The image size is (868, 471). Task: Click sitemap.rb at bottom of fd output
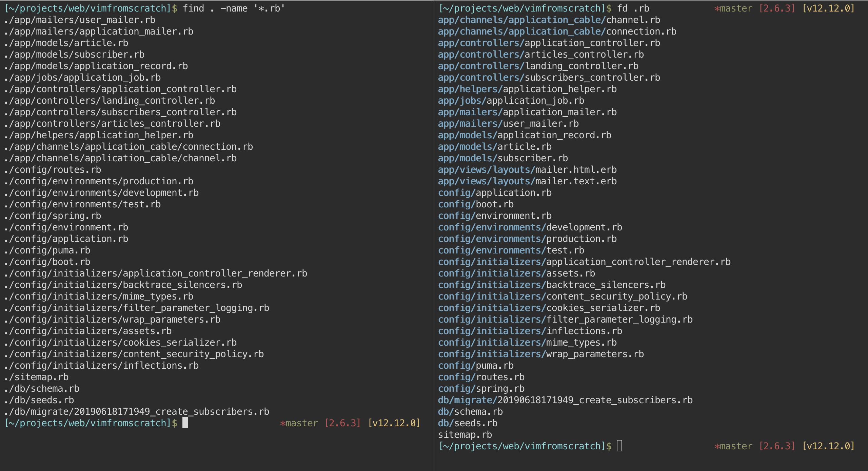[x=465, y=434]
